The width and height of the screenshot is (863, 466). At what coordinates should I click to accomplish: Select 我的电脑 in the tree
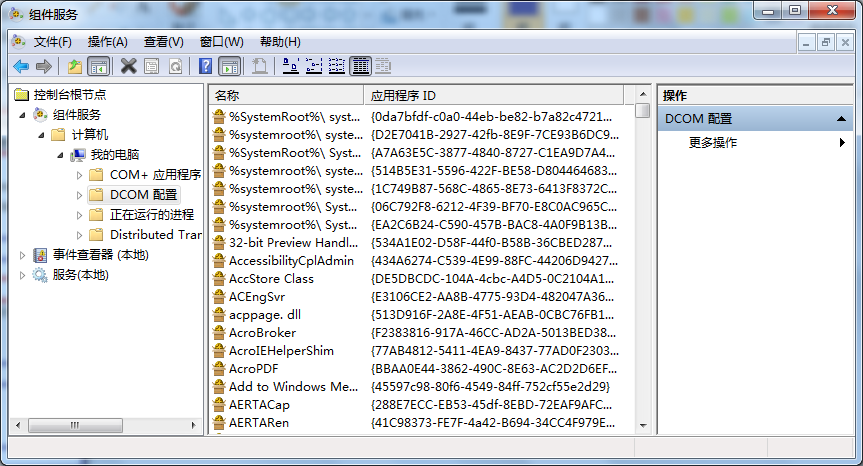(114, 155)
